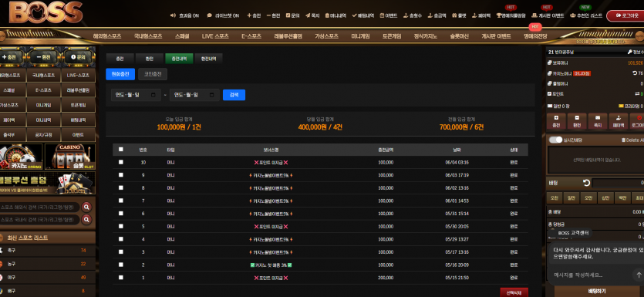The image size is (644, 297).
Task: Switch to the 환전내역 tab
Action: [209, 59]
